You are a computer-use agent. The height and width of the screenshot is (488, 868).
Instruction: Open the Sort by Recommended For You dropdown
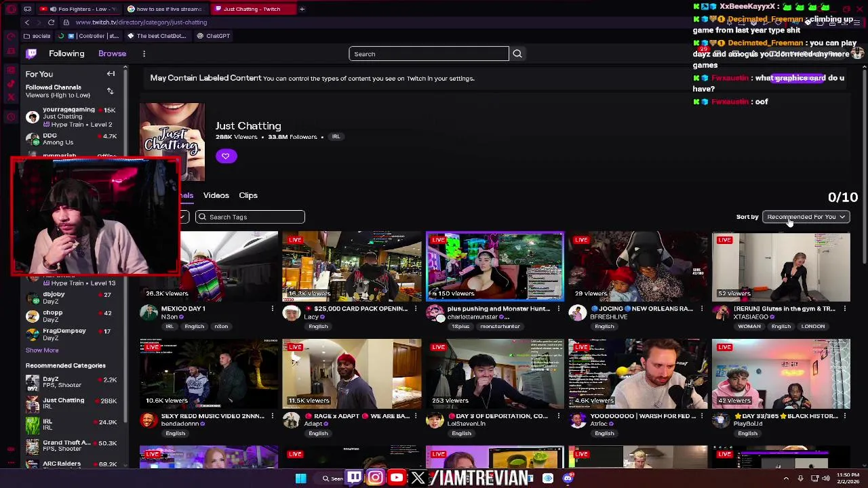[806, 217]
